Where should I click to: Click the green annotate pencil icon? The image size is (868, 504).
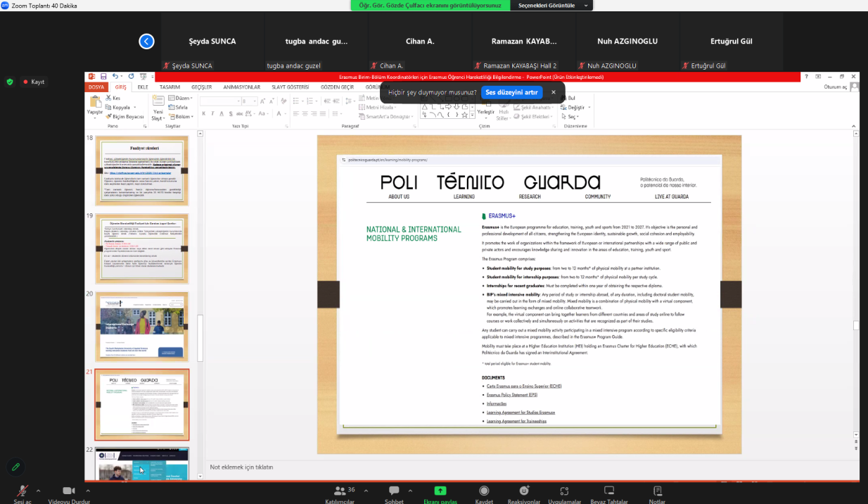tap(15, 467)
